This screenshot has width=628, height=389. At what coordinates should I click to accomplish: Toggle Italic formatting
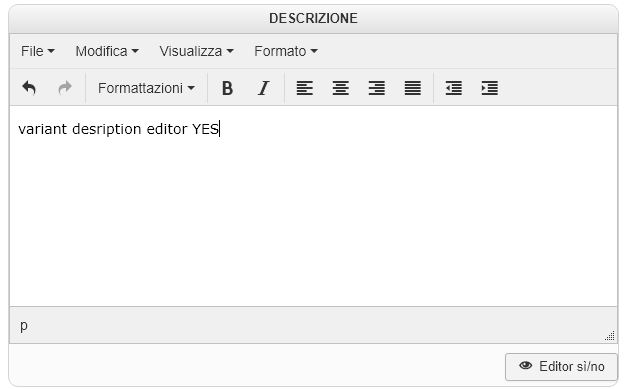(264, 88)
